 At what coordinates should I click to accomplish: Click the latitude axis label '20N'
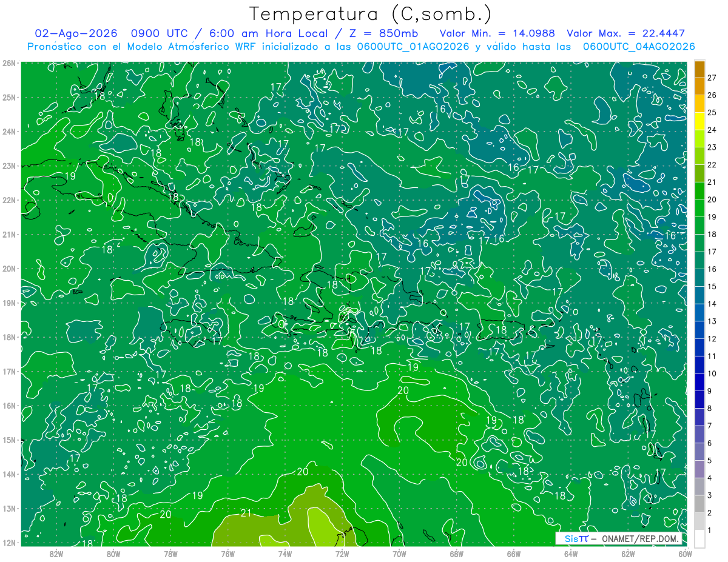tap(9, 269)
